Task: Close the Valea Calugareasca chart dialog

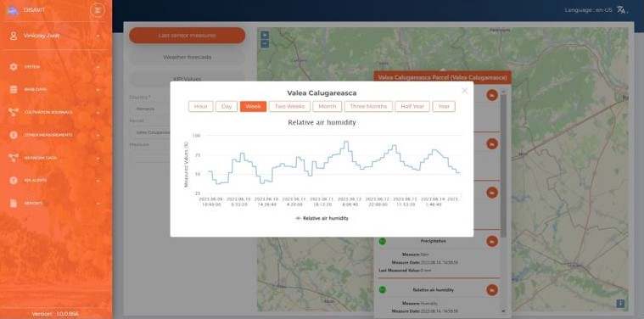Action: (x=464, y=91)
